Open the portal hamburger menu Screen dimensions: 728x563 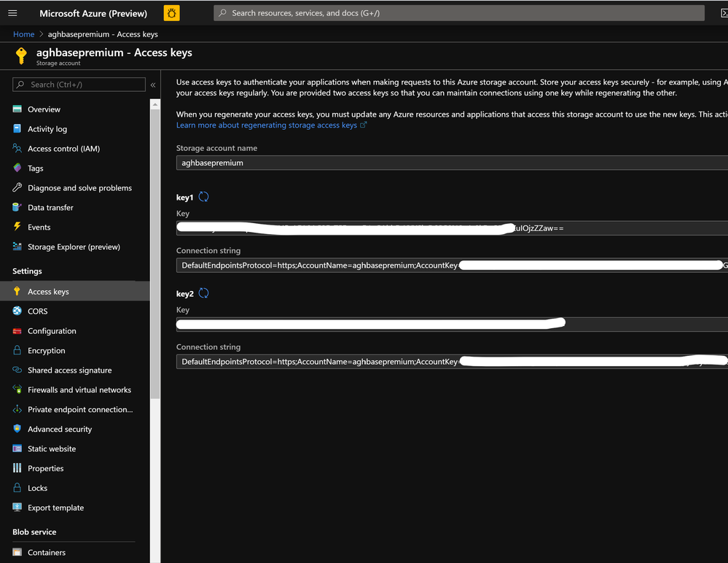[12, 13]
